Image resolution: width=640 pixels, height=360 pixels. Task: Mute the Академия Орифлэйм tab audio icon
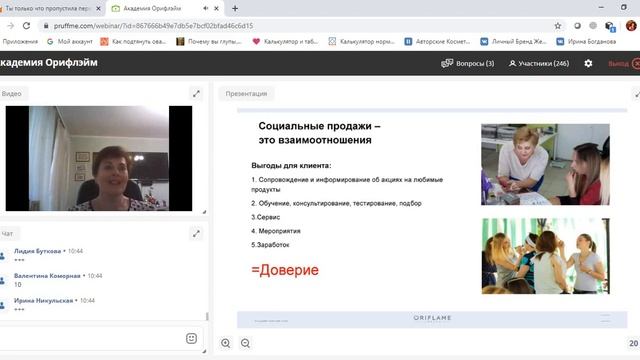point(205,8)
